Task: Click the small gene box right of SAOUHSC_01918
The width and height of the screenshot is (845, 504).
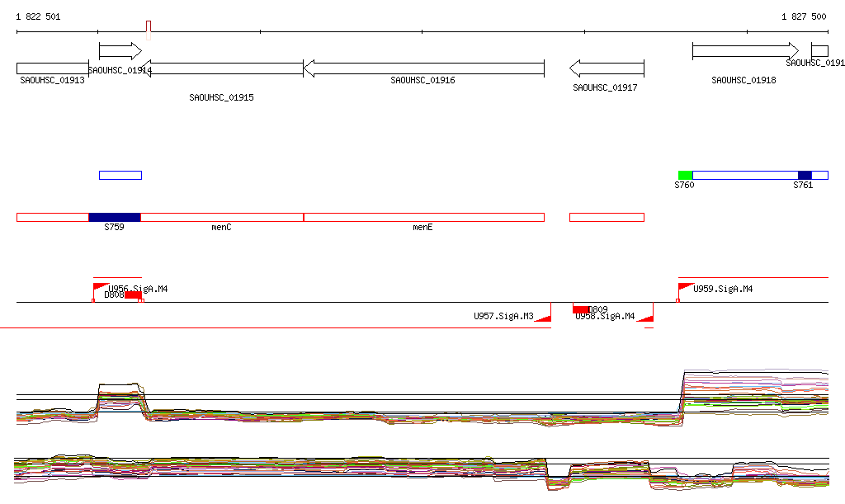Action: (x=819, y=51)
